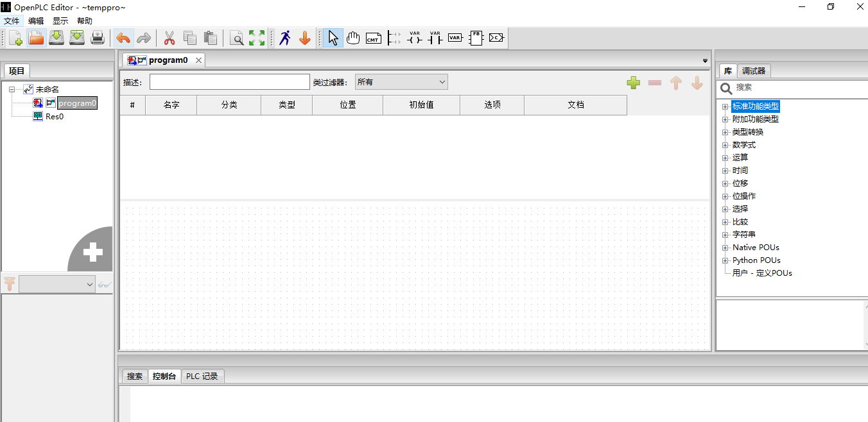Add a variable with the green plus button
This screenshot has height=422, width=868.
(633, 83)
